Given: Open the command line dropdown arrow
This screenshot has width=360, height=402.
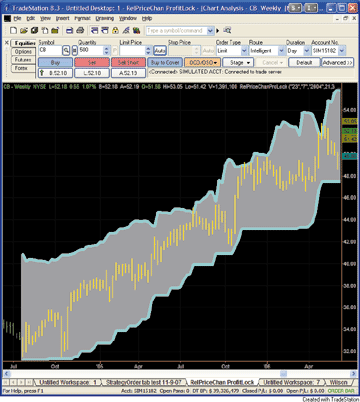Looking at the screenshot, I should [210, 31].
